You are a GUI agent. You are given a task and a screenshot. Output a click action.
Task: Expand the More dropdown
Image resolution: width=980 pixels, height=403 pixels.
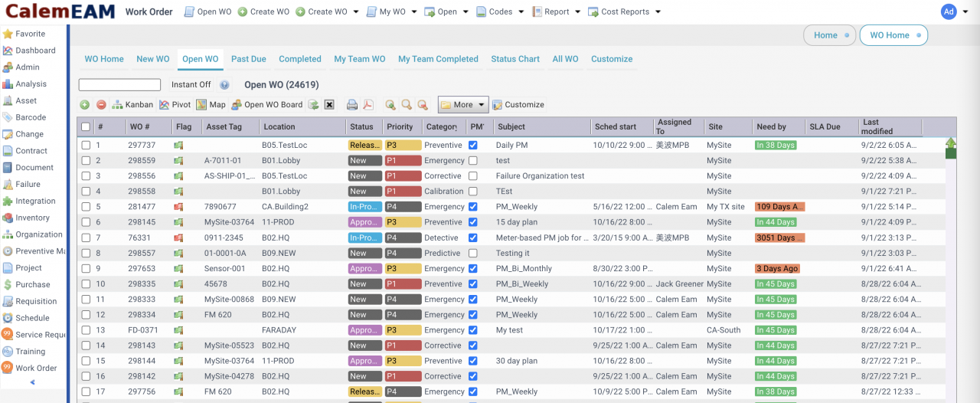[462, 105]
